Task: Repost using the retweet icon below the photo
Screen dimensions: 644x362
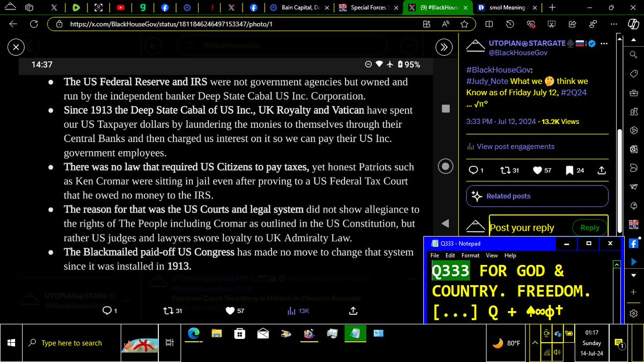Action: (x=168, y=311)
